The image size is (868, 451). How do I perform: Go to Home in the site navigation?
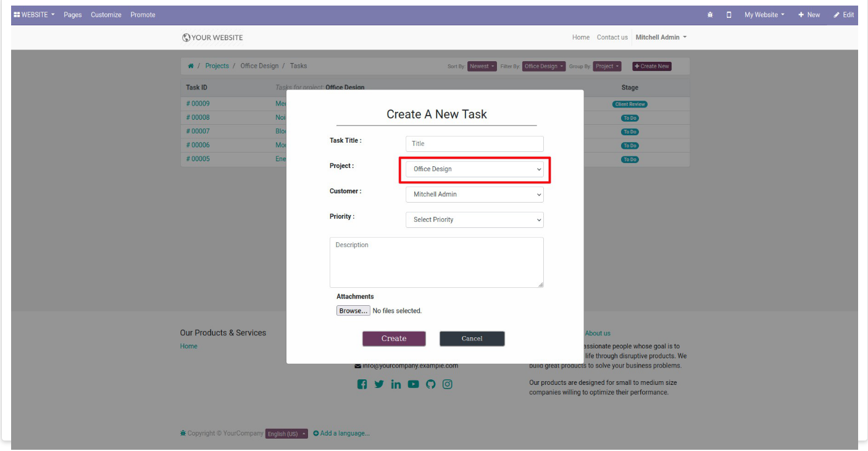coord(581,37)
